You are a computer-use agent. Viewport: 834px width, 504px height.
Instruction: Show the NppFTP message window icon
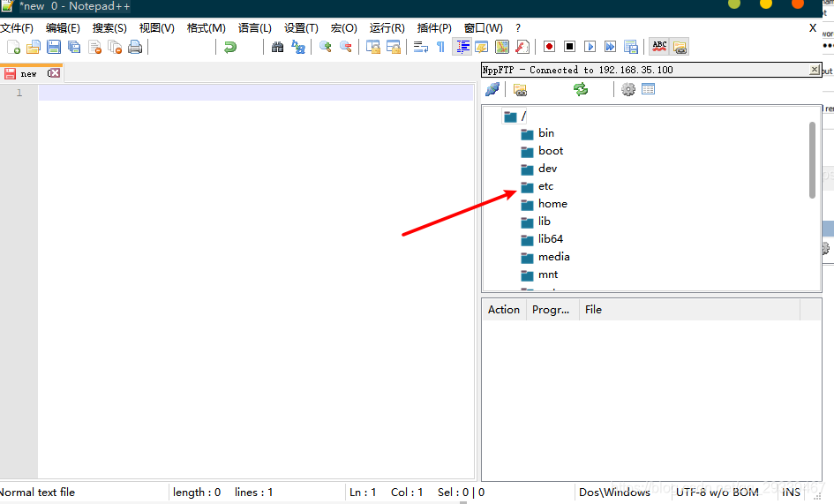click(648, 89)
